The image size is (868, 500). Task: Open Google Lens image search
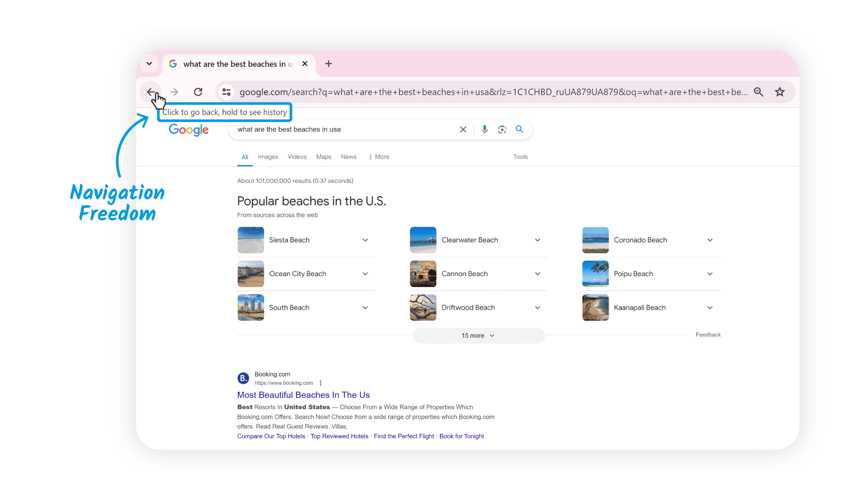(x=502, y=129)
